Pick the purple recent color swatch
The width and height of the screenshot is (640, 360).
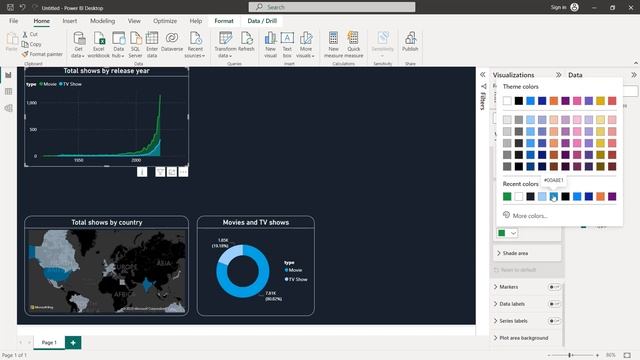612,196
